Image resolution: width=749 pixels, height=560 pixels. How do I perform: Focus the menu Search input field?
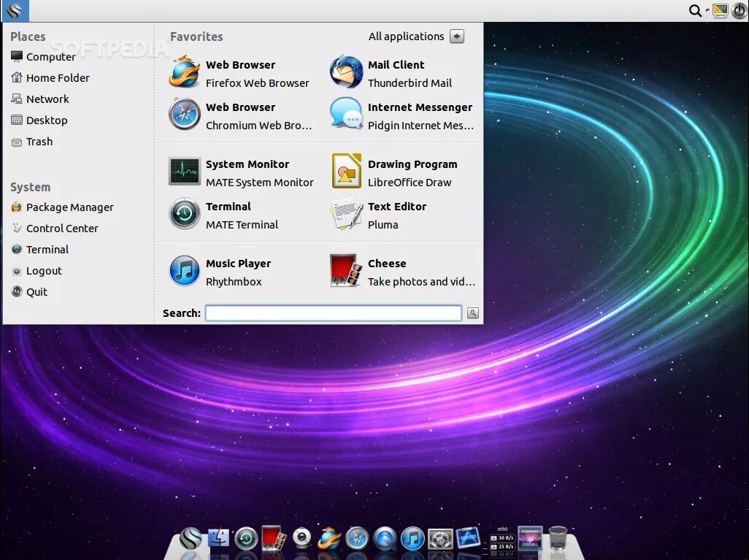coord(334,313)
